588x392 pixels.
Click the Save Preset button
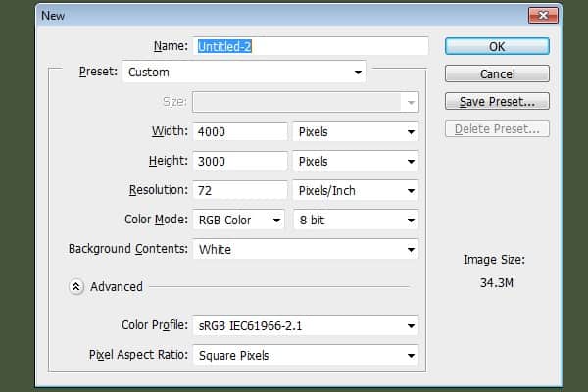(x=497, y=101)
